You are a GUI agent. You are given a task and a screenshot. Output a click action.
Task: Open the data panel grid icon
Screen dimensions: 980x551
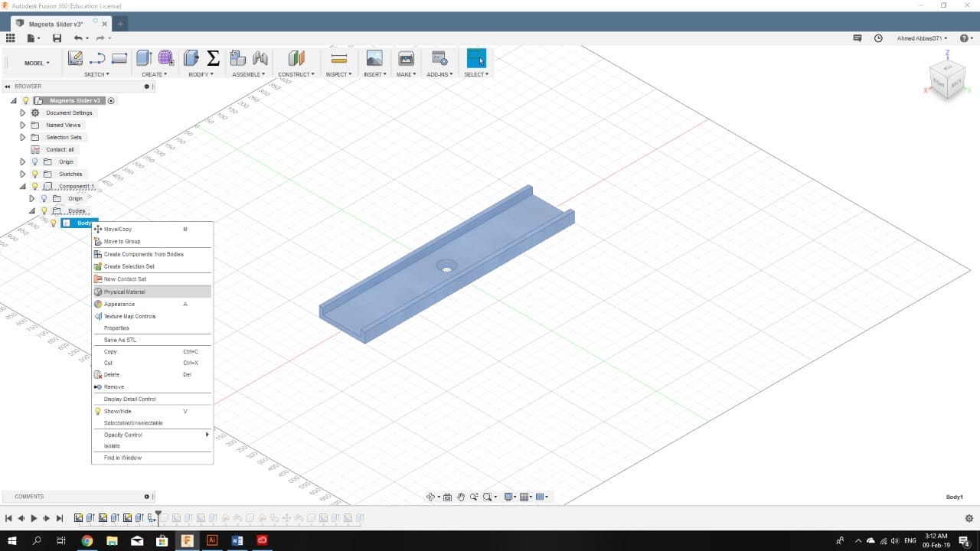pyautogui.click(x=11, y=38)
